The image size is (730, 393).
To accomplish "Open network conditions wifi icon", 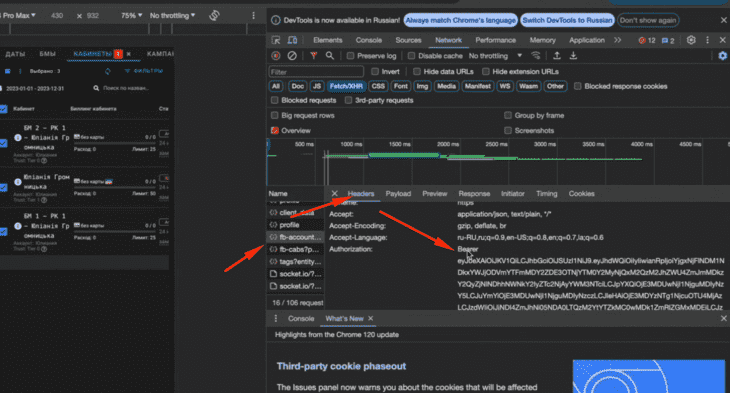I will pos(536,56).
